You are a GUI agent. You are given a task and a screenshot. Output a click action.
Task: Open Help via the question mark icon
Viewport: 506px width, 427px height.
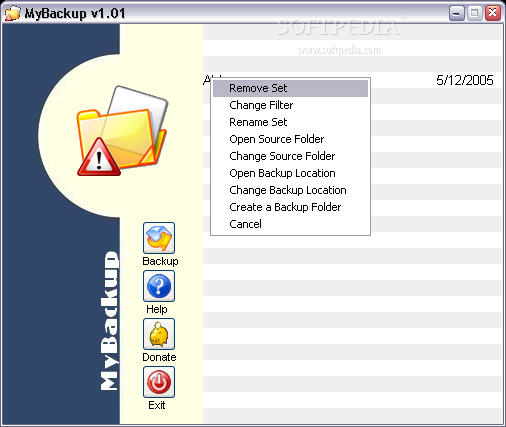(x=159, y=286)
